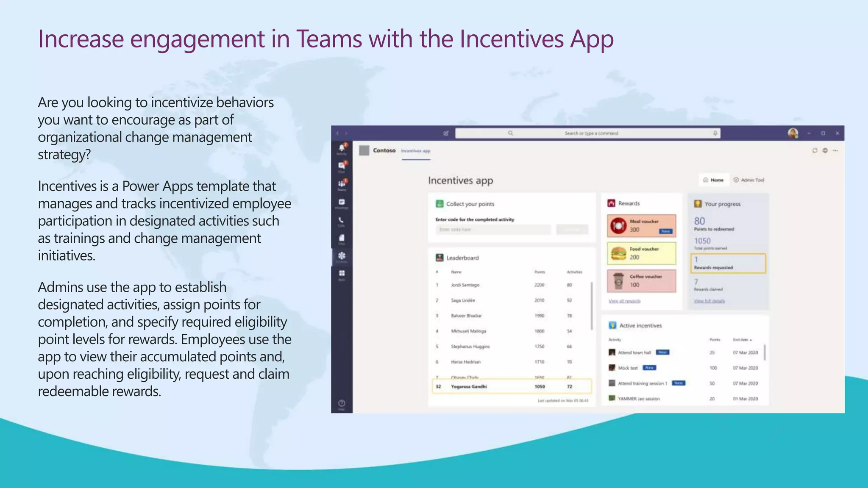Click the globe open-in-website icon
The height and width of the screenshot is (488, 868).
tap(825, 150)
